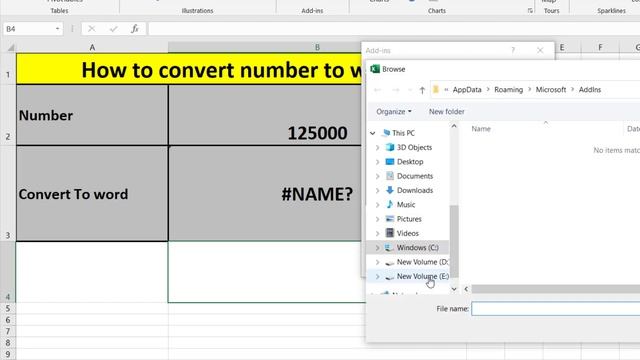Viewport: 640px width, 360px height.
Task: Expand the Documents node
Action: 378,176
